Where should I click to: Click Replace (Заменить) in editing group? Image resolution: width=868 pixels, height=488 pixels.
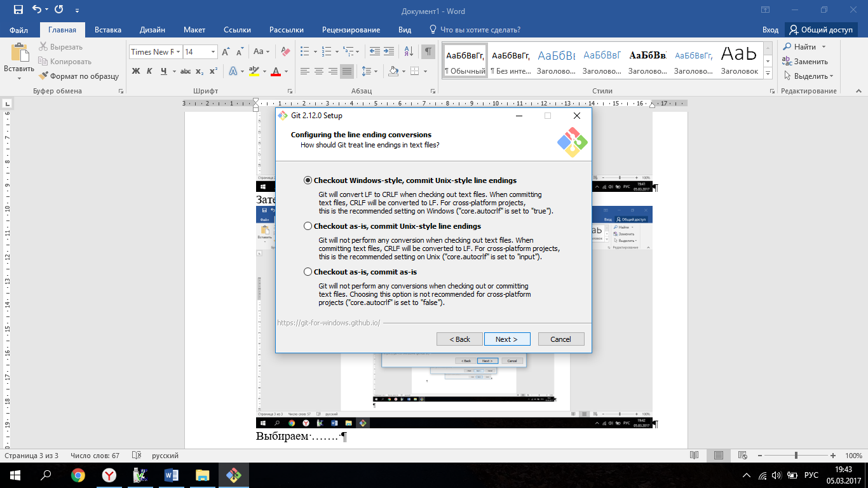pyautogui.click(x=805, y=62)
